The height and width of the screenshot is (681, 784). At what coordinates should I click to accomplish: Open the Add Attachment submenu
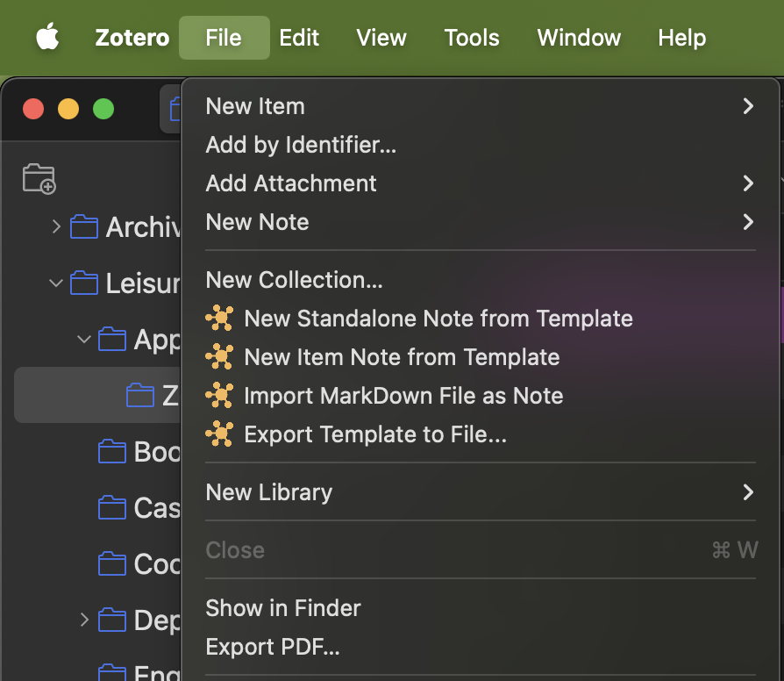479,183
